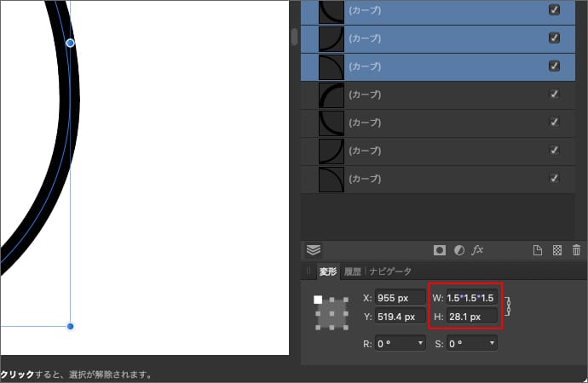Switch to the ナビゲータ tab
This screenshot has height=383, width=588.
[389, 272]
